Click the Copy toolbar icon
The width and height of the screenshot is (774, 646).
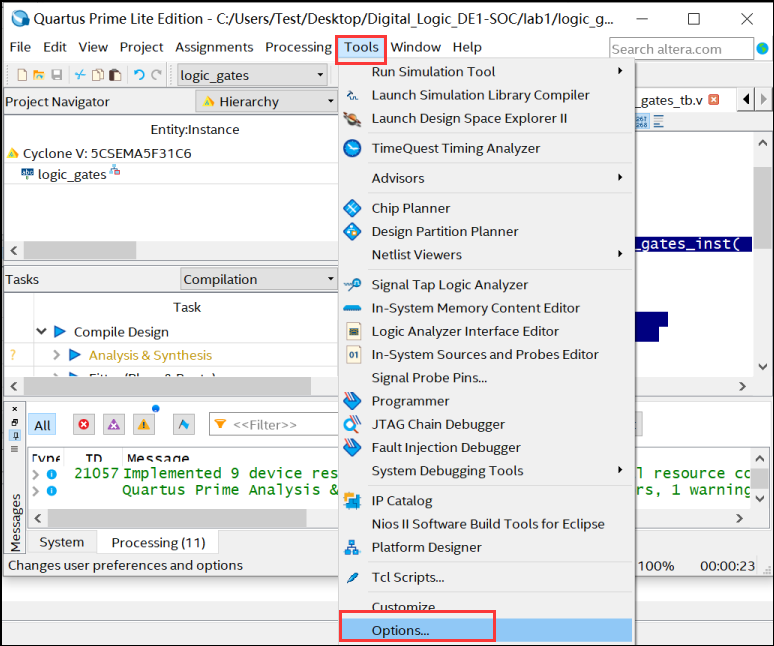pyautogui.click(x=98, y=75)
